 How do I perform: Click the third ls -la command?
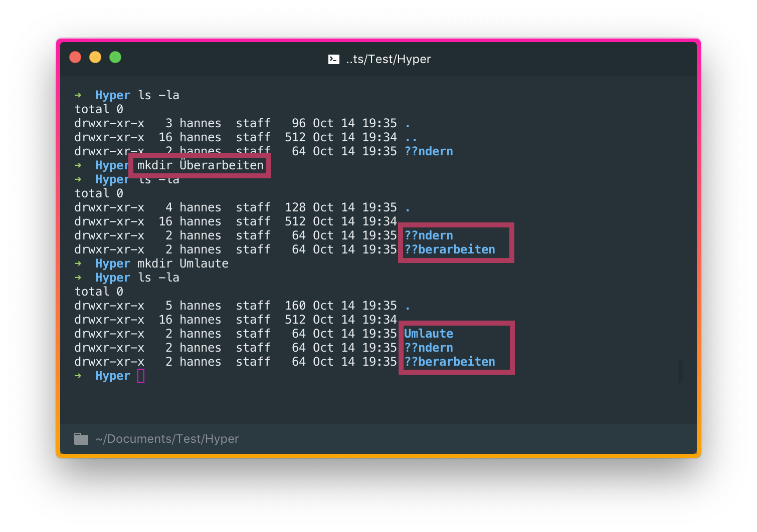pos(159,278)
